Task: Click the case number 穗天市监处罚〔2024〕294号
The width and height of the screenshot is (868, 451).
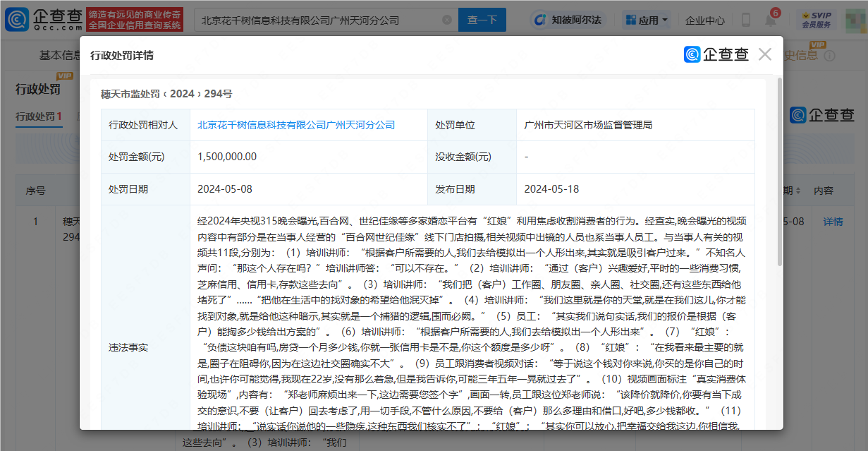Action: tap(166, 93)
